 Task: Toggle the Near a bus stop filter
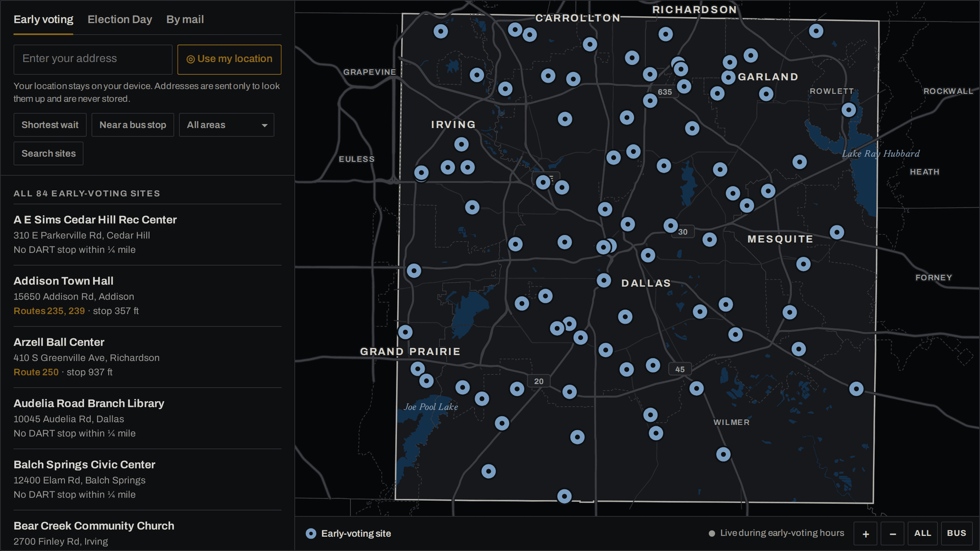click(133, 125)
